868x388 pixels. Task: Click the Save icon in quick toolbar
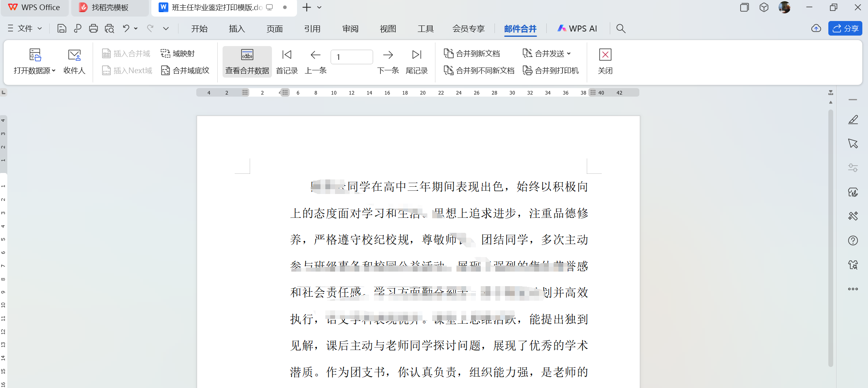pyautogui.click(x=62, y=28)
